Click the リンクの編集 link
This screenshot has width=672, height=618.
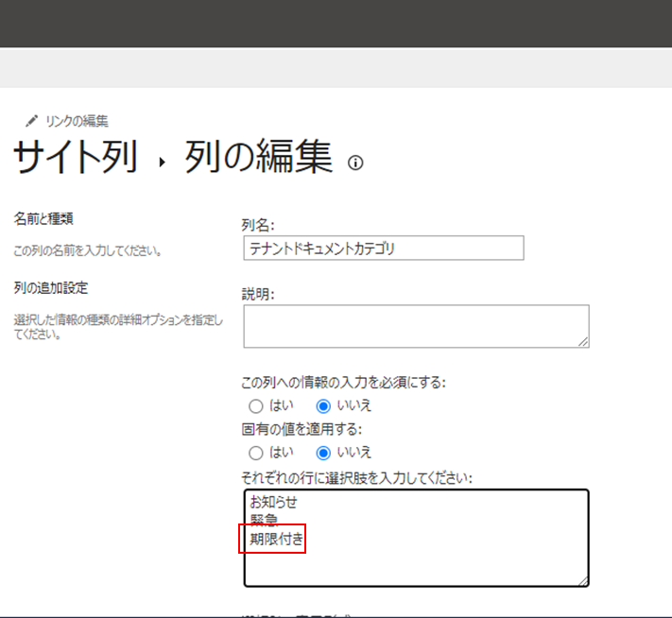point(77,121)
